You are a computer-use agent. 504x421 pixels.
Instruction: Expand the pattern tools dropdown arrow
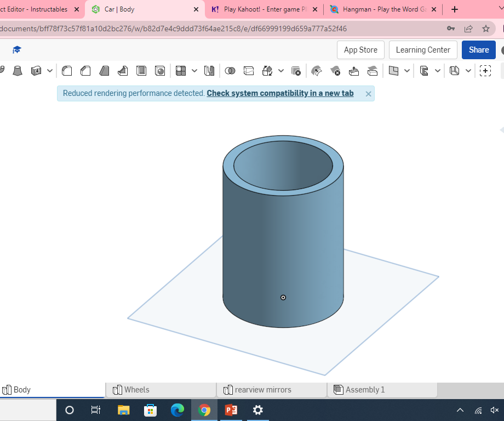(x=194, y=71)
